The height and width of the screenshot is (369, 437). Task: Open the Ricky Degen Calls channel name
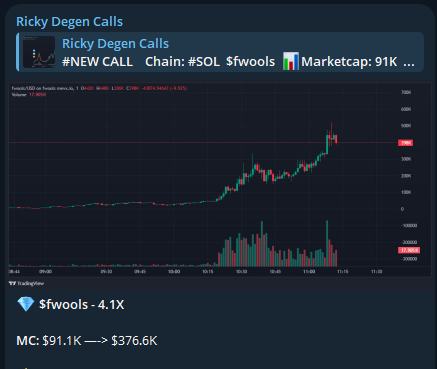69,22
